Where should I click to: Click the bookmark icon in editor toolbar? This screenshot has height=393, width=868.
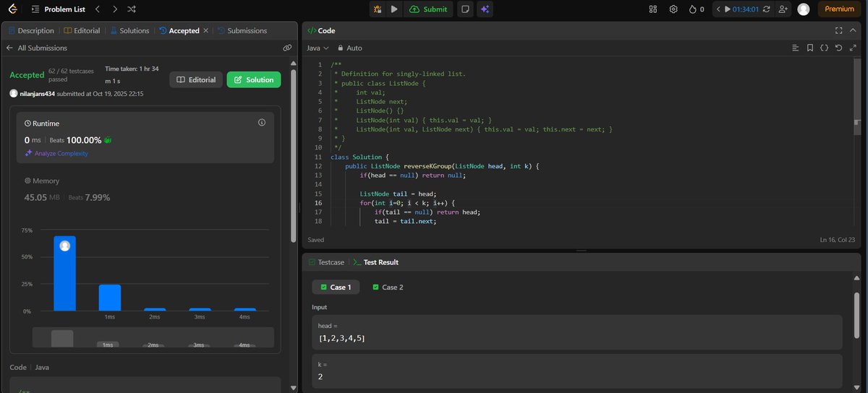point(810,48)
